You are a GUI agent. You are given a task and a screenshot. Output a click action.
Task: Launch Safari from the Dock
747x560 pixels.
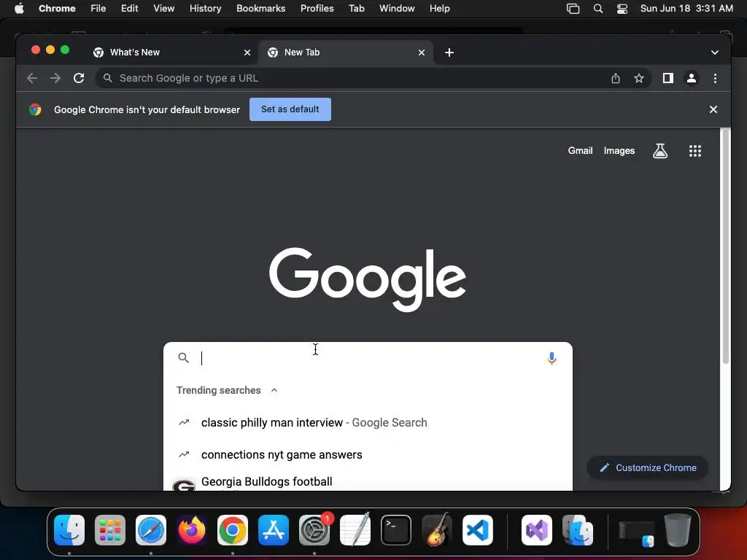151,530
